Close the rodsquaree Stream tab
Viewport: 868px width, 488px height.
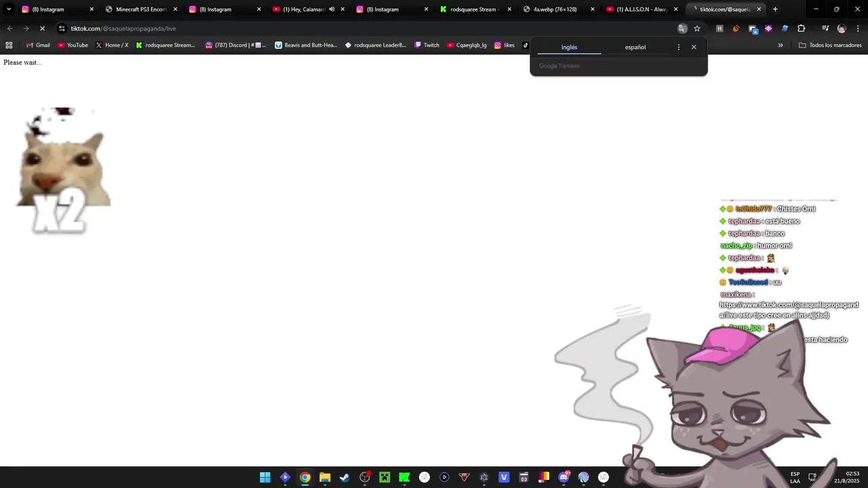click(x=509, y=9)
